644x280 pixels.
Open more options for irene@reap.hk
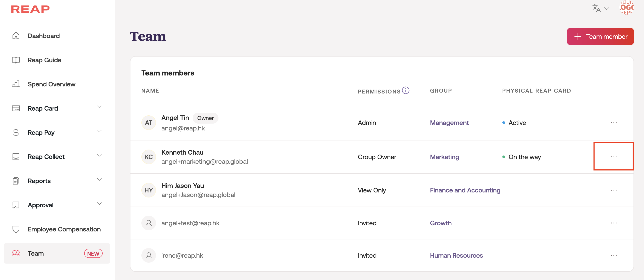[614, 256]
